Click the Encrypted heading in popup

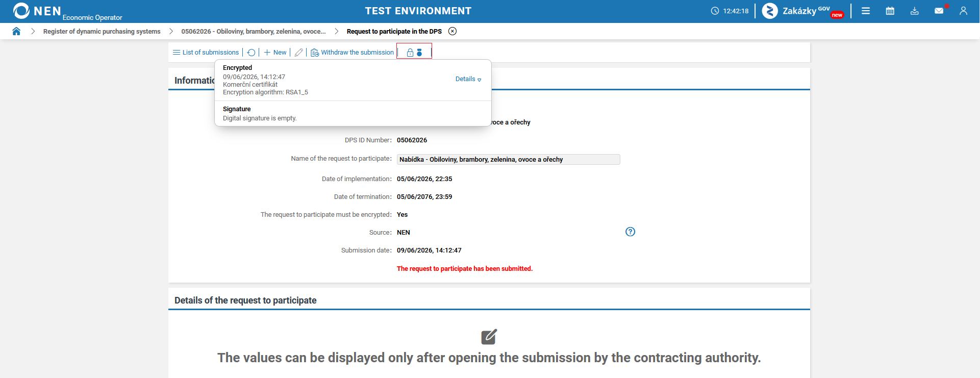[x=237, y=67]
